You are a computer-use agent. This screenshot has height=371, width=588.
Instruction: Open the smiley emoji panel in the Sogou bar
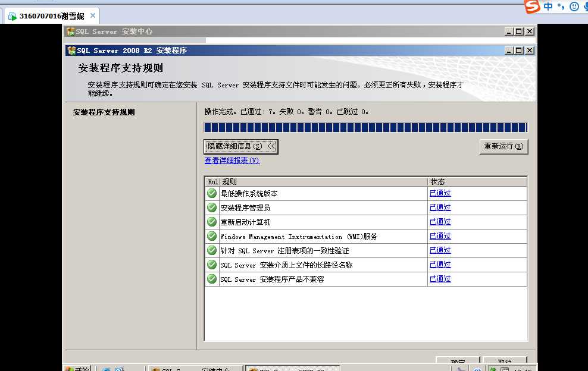(x=574, y=7)
